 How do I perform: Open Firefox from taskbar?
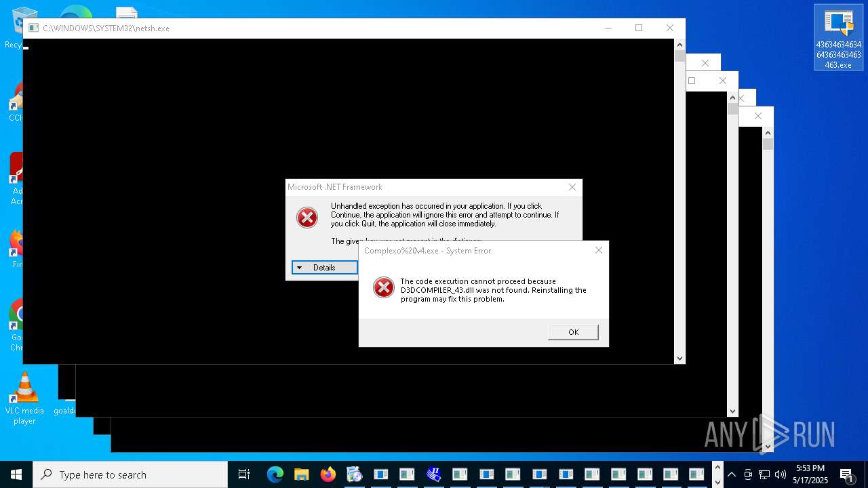pos(328,474)
